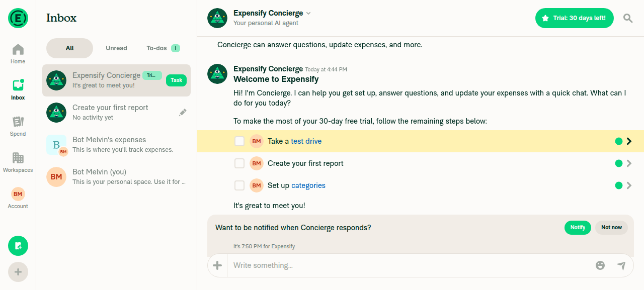644x290 pixels.
Task: Dismiss notification prompt with Not now
Action: [611, 227]
